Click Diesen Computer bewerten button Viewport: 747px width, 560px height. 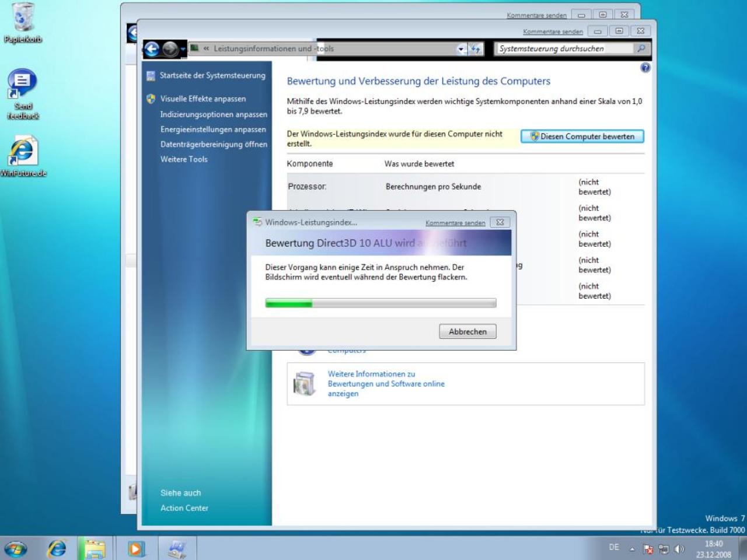pos(582,136)
